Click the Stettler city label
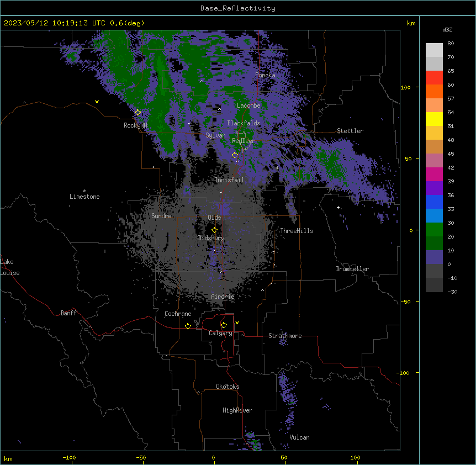 [350, 131]
